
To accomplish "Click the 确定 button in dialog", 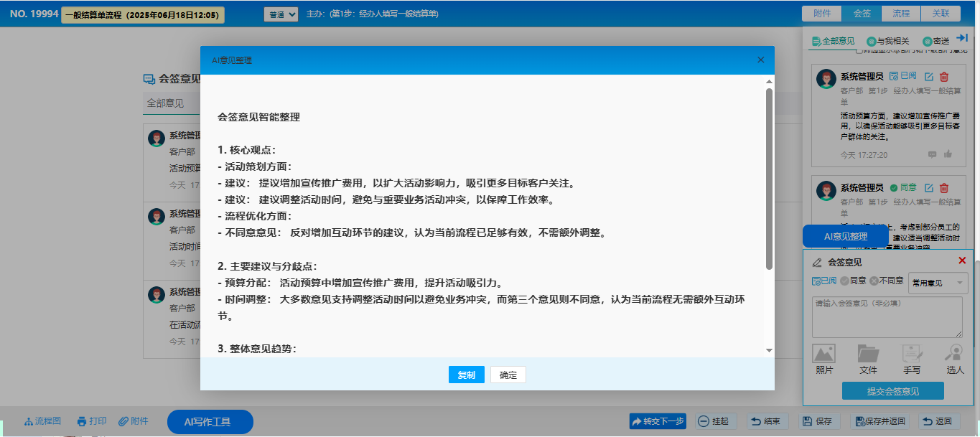I will click(508, 375).
